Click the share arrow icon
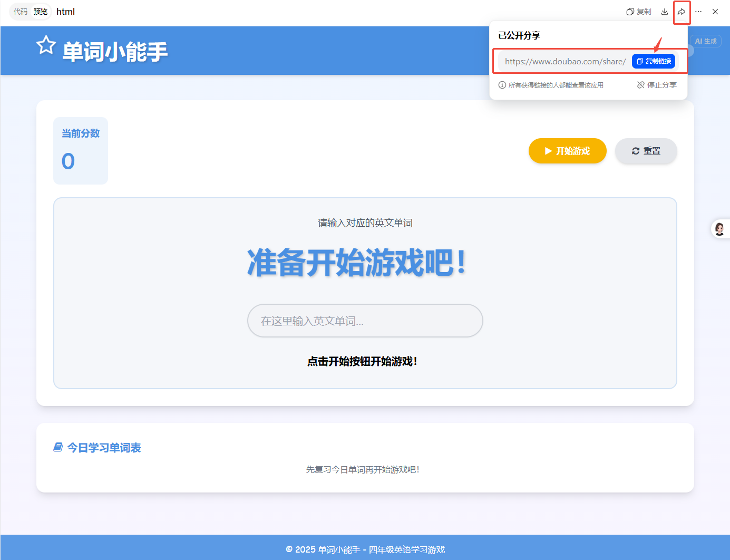Image resolution: width=730 pixels, height=560 pixels. (x=682, y=12)
